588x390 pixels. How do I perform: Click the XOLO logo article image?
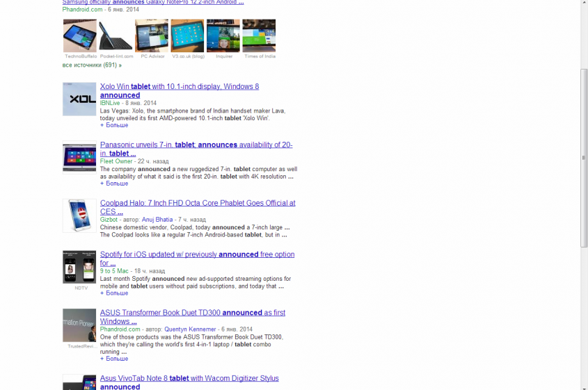(79, 99)
